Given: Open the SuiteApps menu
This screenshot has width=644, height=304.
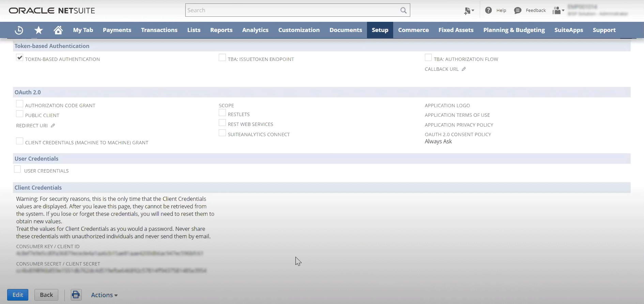Looking at the screenshot, I should coord(569,30).
